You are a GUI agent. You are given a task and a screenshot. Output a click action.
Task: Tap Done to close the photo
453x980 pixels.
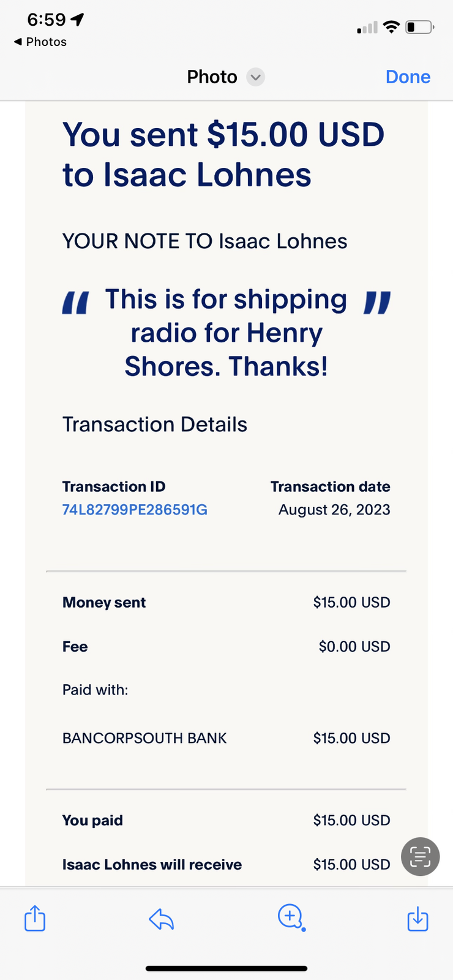point(408,77)
